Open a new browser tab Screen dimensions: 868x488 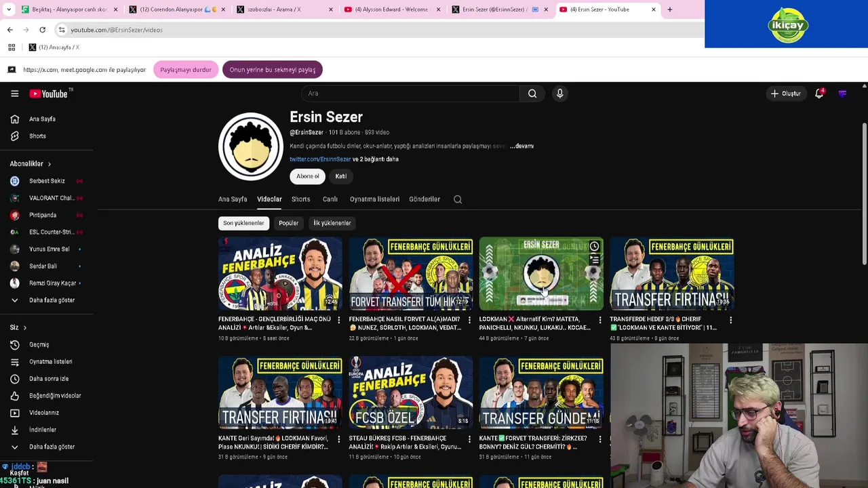pos(670,9)
